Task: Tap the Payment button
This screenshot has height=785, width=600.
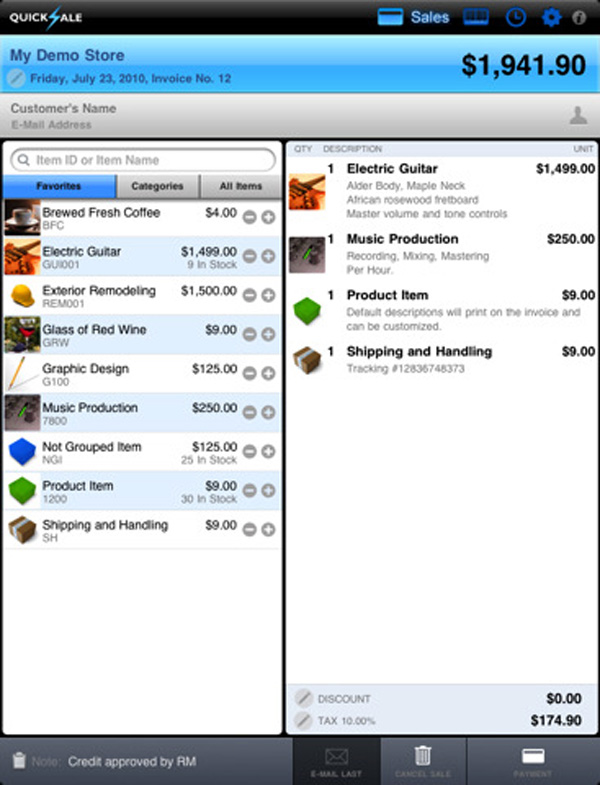Action: 533,761
